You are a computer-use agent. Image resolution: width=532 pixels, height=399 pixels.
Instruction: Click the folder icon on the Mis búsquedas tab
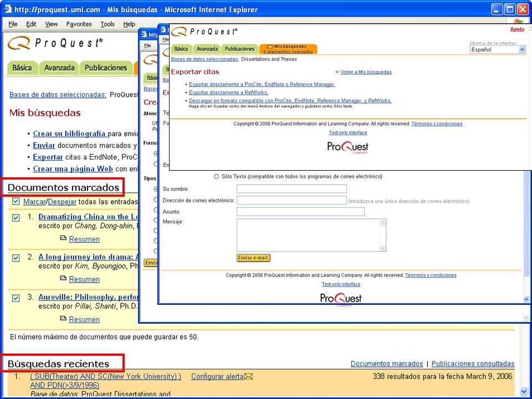click(x=270, y=47)
